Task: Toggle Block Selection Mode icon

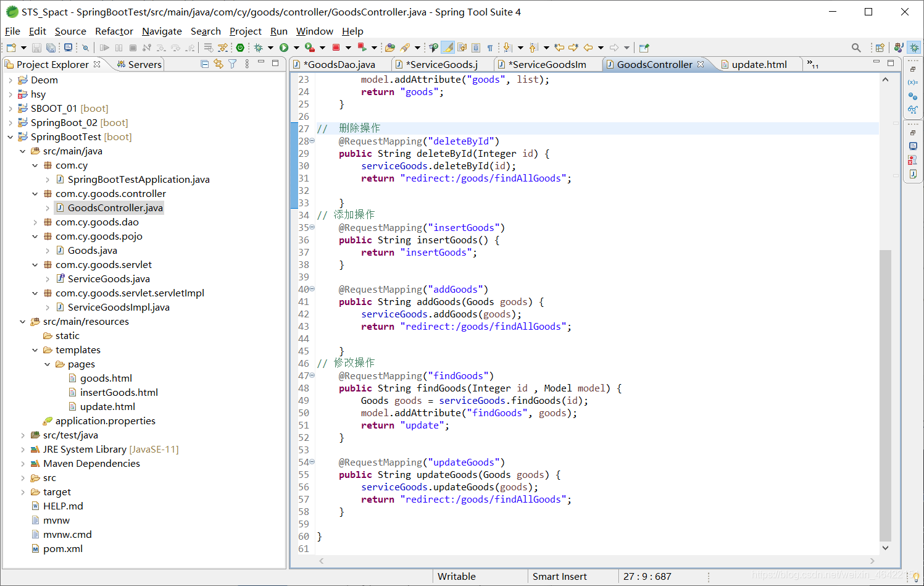Action: pos(476,48)
